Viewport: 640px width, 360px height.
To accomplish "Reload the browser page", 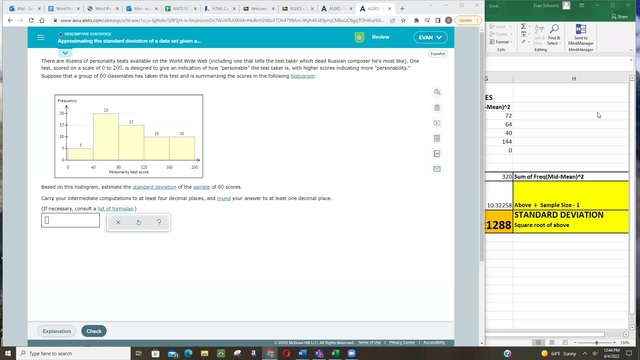I will coord(31,20).
